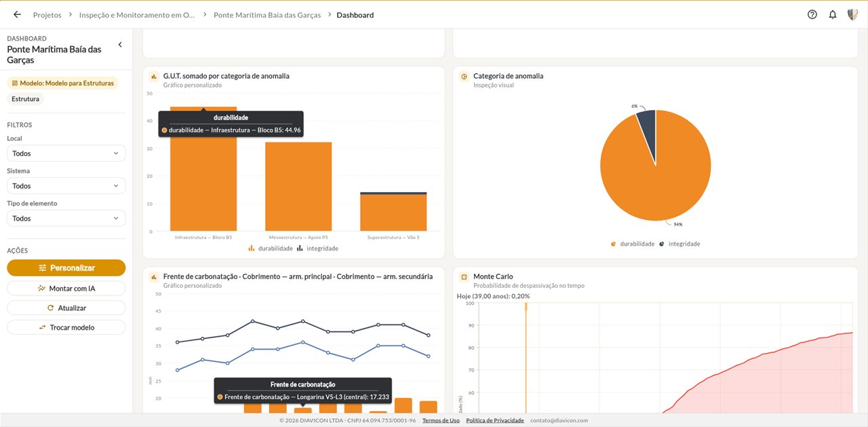Click the Modelo para Estruturas tag
This screenshot has width=868, height=427.
[62, 83]
